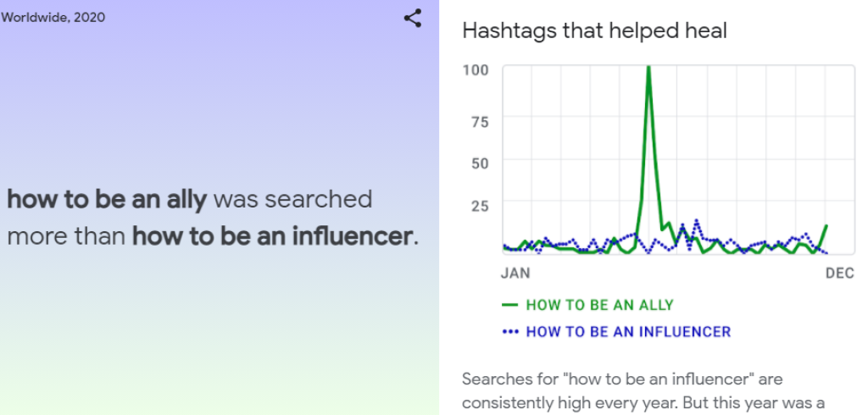Click the 100 y-axis label

click(x=476, y=70)
